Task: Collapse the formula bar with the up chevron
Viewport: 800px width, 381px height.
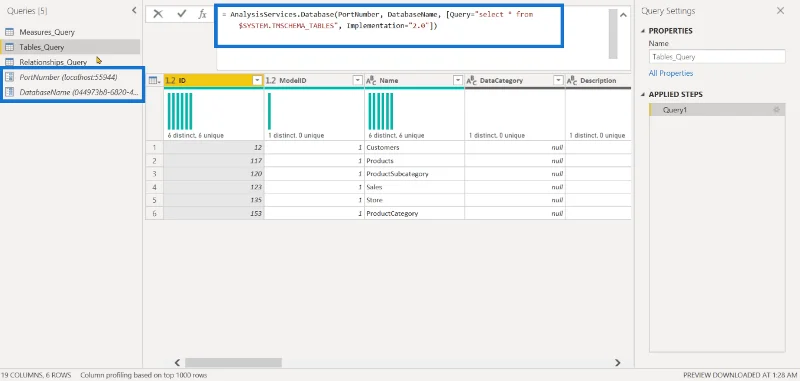Action: click(x=623, y=15)
